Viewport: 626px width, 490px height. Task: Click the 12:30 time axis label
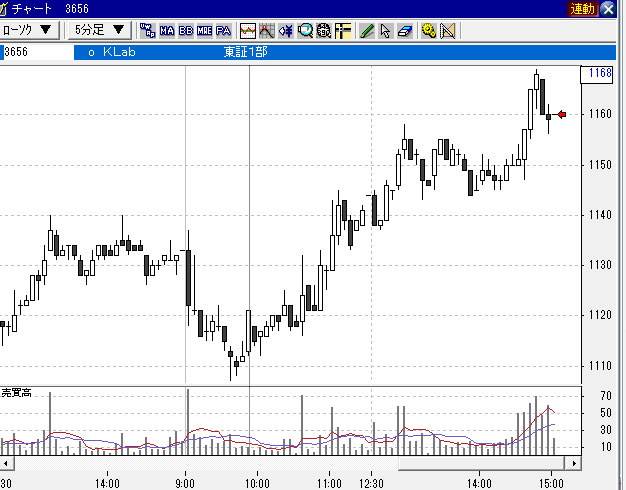pos(371,484)
